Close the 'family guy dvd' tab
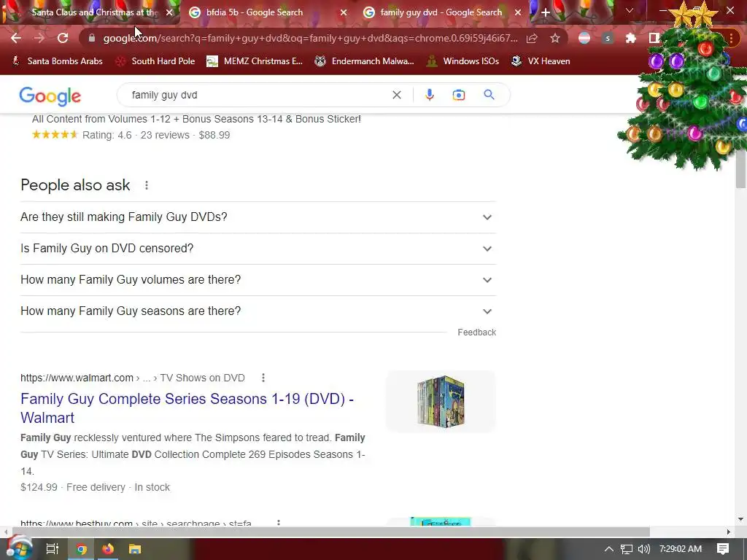Viewport: 747px width, 560px height. (x=518, y=12)
